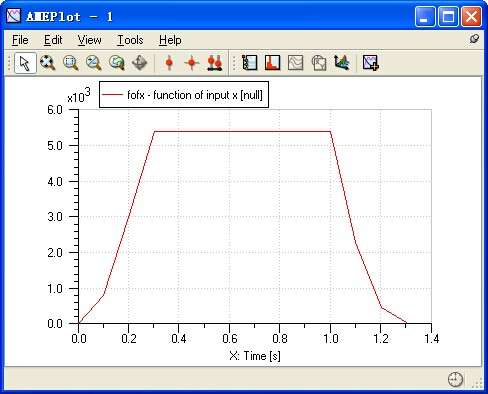Click the zoom-to-fit magnifier icon
This screenshot has height=394, width=488.
(47, 63)
